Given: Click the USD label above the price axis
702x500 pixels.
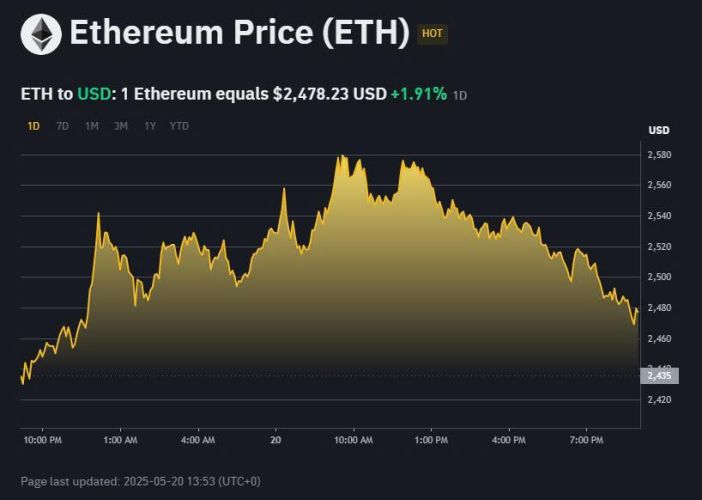Looking at the screenshot, I should [659, 131].
